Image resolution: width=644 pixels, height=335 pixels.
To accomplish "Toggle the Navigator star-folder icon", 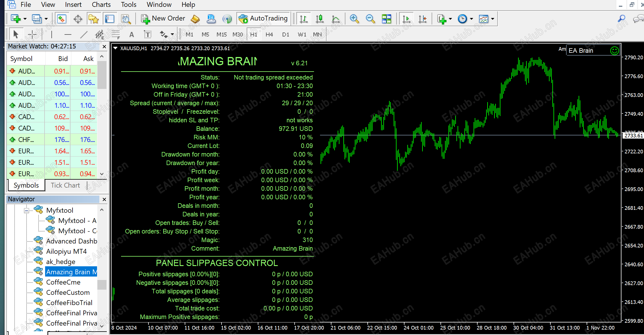I will (94, 19).
